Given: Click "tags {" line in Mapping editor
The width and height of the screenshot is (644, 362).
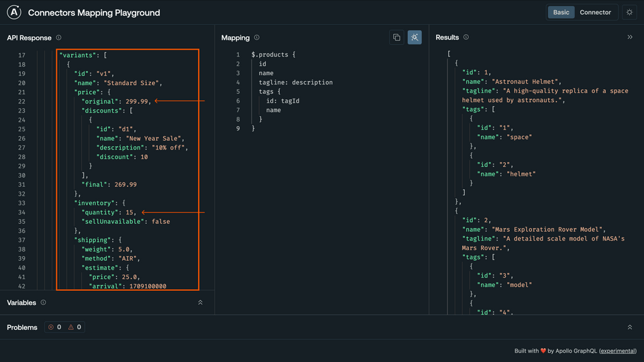Looking at the screenshot, I should 270,92.
